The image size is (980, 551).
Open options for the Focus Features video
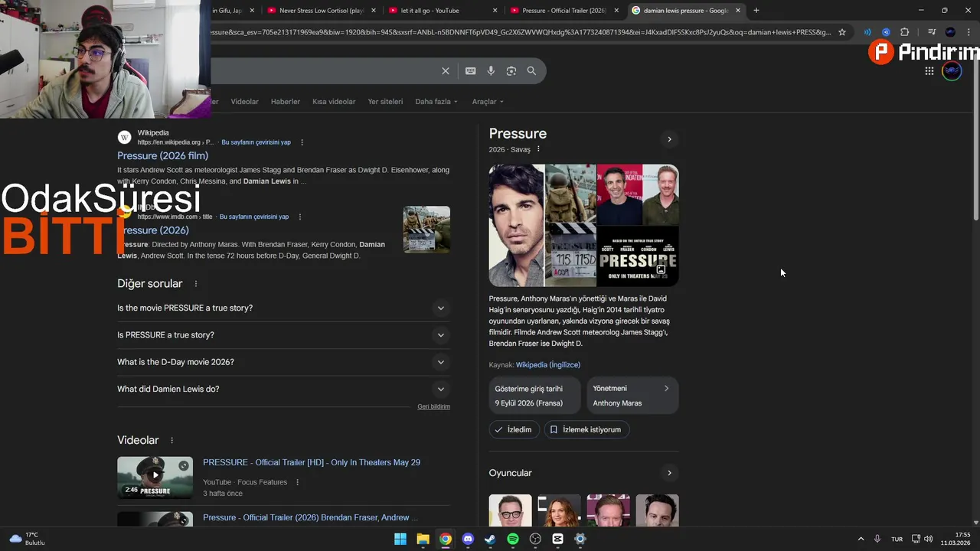(x=298, y=482)
